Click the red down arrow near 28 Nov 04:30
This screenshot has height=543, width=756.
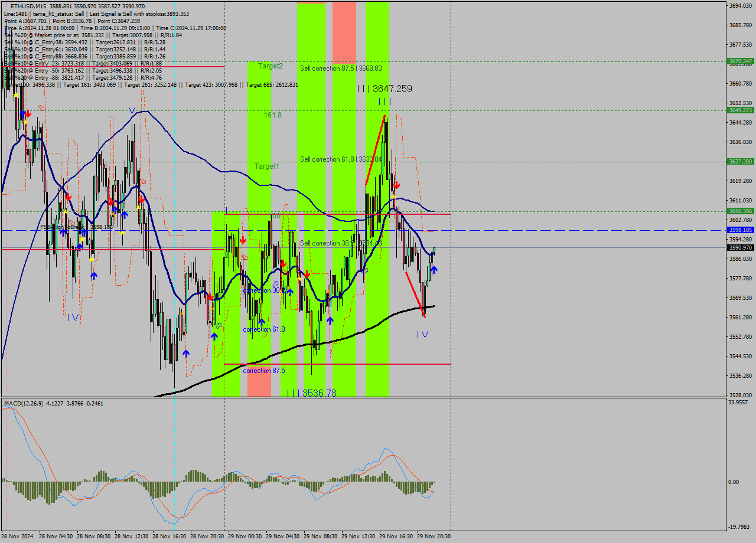(69, 197)
